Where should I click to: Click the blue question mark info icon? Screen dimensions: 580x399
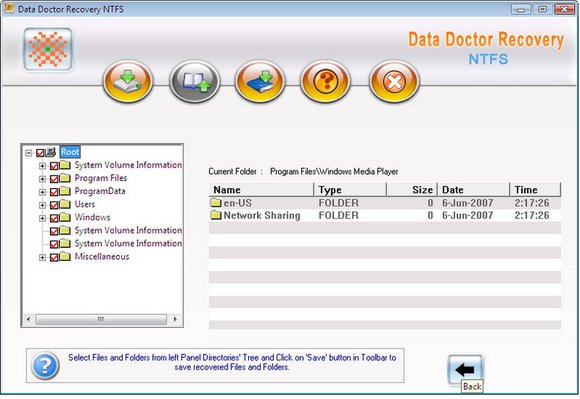pyautogui.click(x=45, y=366)
